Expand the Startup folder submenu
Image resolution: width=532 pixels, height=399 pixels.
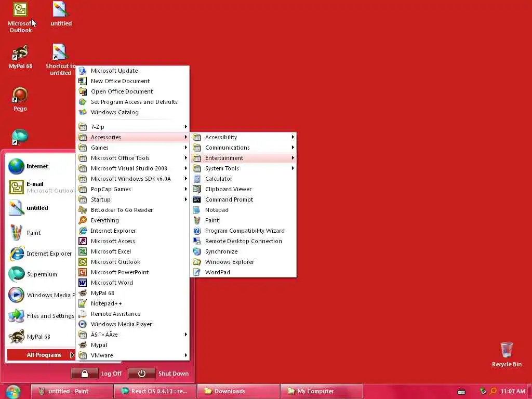tap(132, 199)
